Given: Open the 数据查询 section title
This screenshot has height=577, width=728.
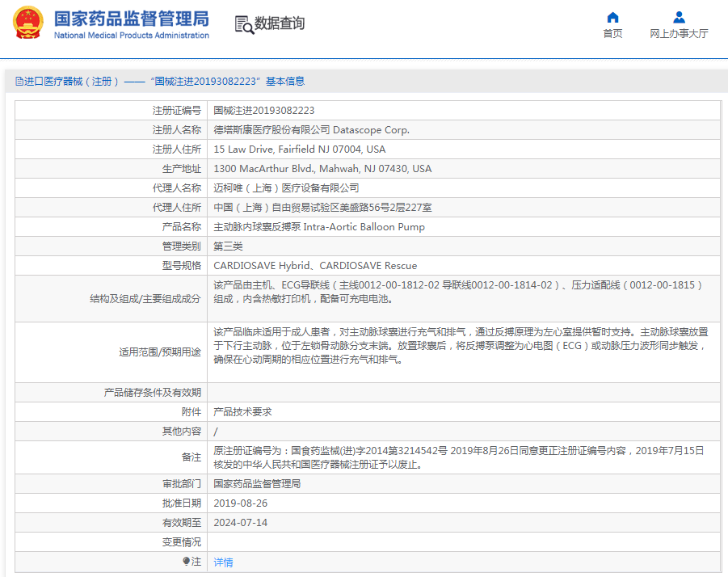Looking at the screenshot, I should coord(280,24).
